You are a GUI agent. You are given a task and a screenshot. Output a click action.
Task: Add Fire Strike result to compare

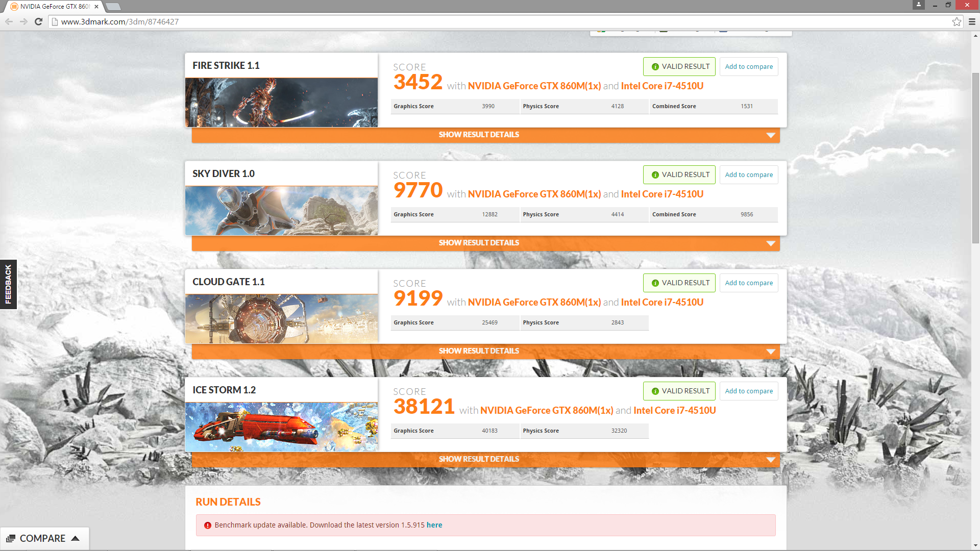point(749,67)
